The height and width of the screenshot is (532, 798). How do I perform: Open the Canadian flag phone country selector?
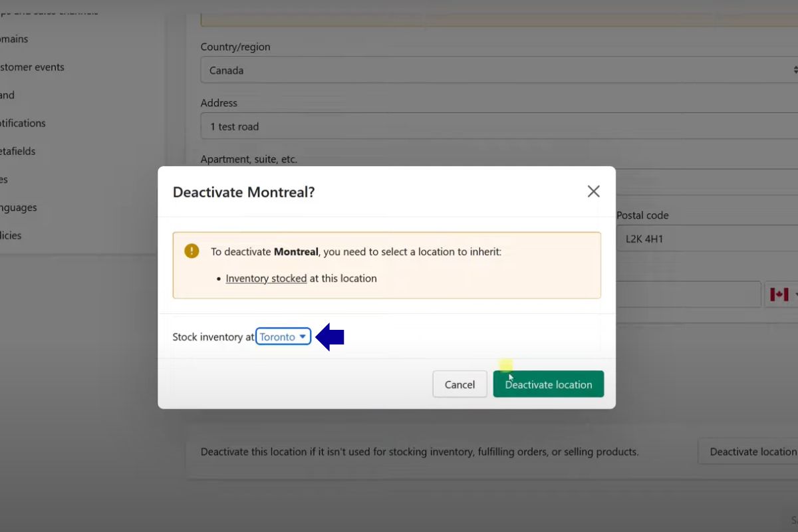(x=782, y=295)
